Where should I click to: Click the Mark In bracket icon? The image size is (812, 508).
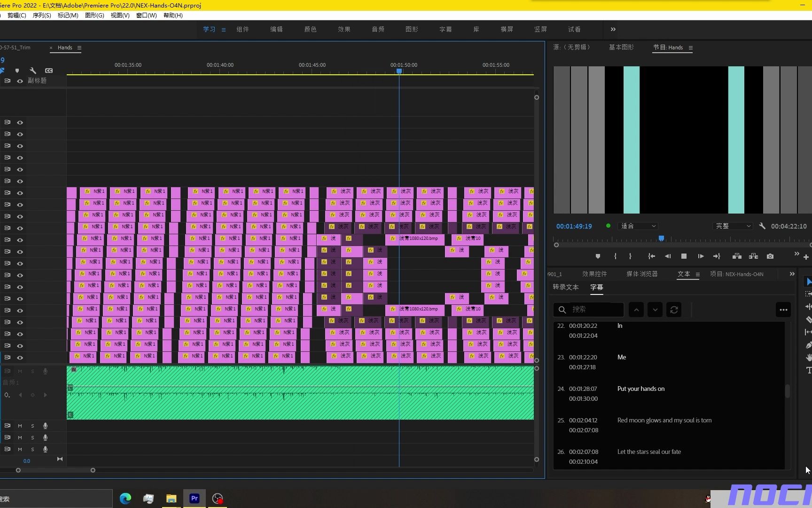pos(615,256)
